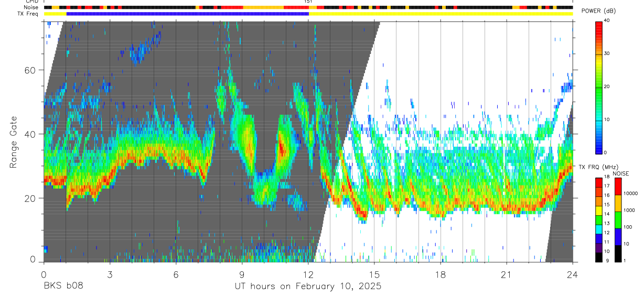This screenshot has width=644, height=297.
Task: Click the x-axis tick label "24"
Action: [x=572, y=274]
